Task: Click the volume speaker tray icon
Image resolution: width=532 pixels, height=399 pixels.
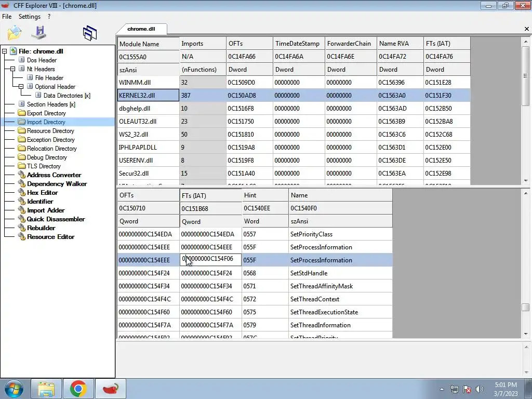Action: (x=480, y=389)
